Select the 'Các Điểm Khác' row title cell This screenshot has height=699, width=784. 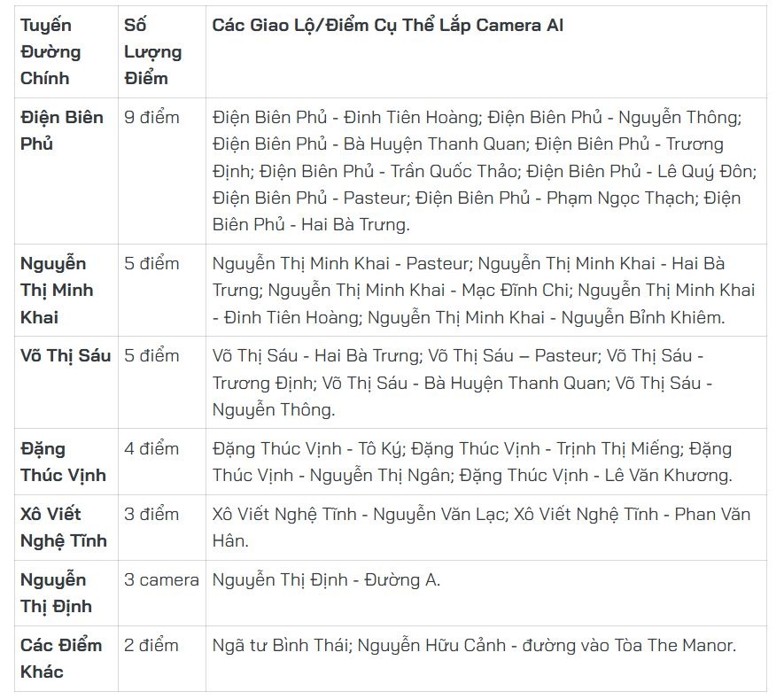pyautogui.click(x=61, y=658)
